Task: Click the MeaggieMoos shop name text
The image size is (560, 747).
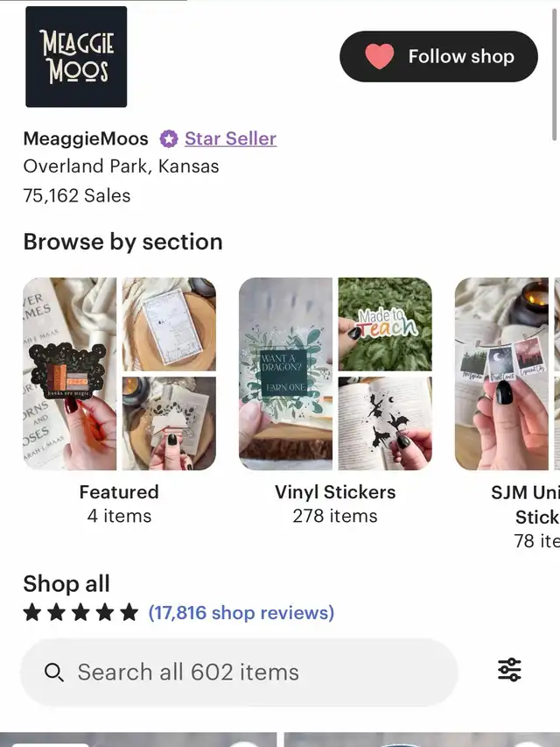Action: [86, 138]
